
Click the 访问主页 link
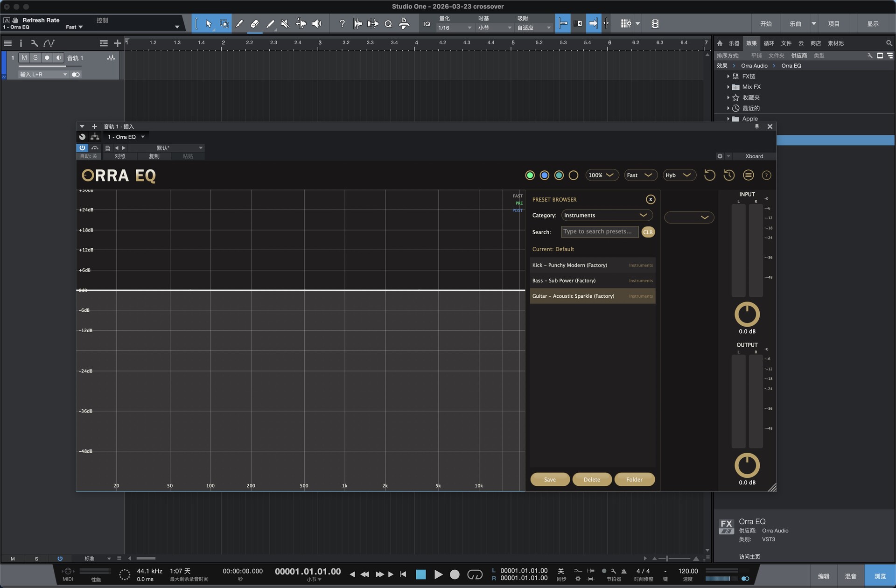(749, 556)
